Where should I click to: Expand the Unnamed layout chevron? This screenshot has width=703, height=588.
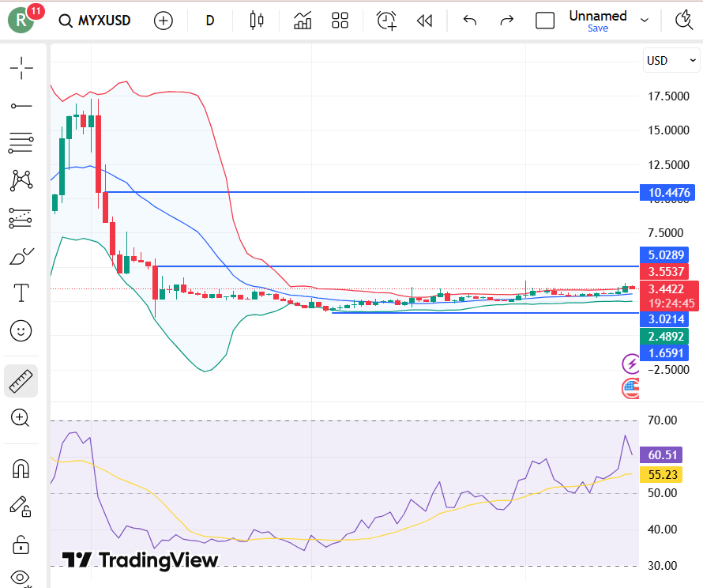(645, 21)
